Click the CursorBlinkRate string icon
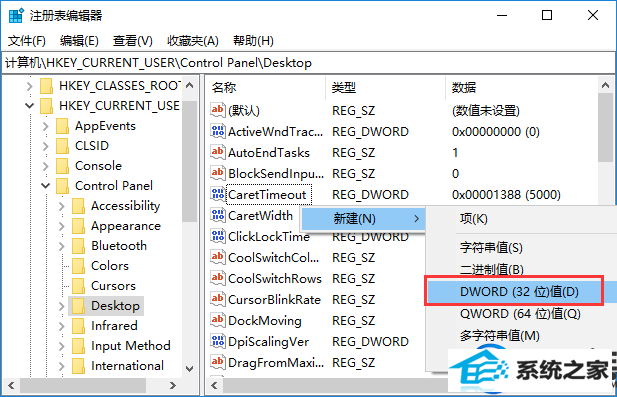This screenshot has height=397, width=617. [x=218, y=299]
